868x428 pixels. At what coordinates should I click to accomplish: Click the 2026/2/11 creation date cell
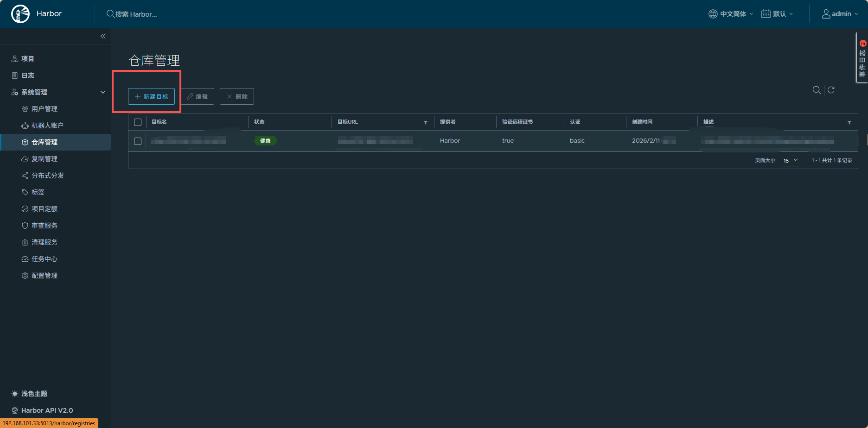point(646,141)
